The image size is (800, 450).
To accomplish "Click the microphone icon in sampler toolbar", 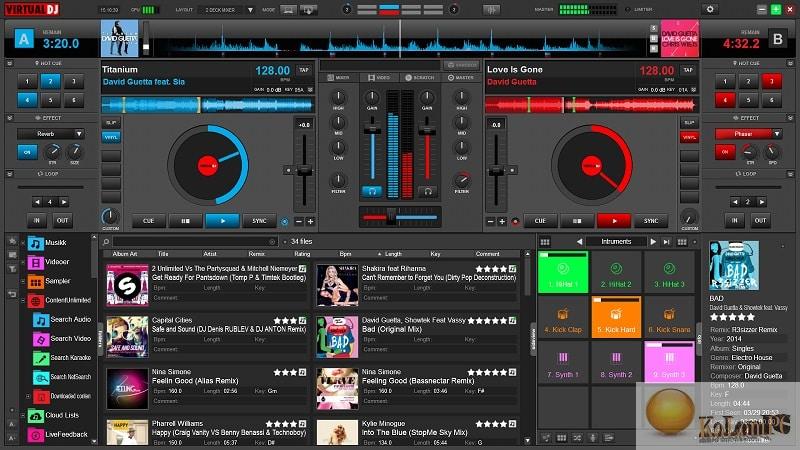I will 593,438.
